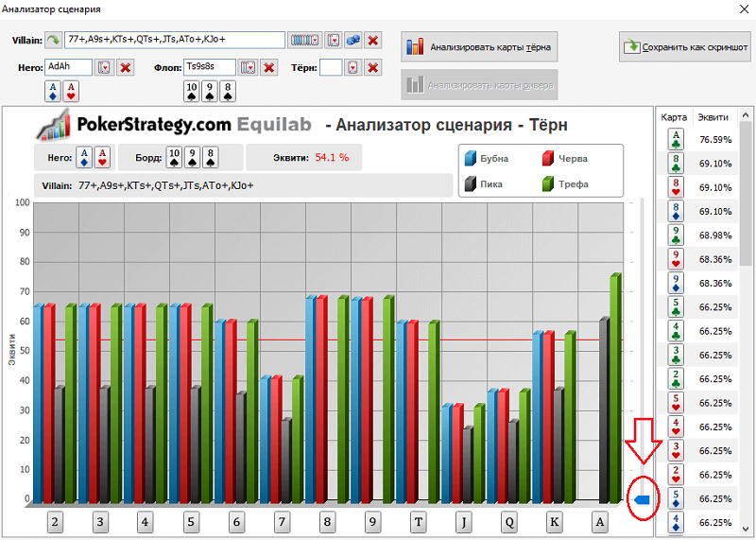
Task: Clear Hero's cards with the red X
Action: coord(126,67)
